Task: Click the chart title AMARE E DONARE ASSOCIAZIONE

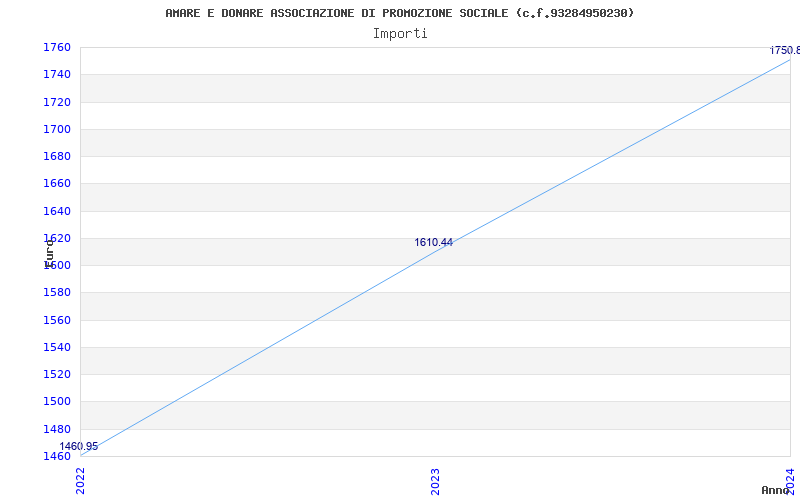Action: tap(399, 13)
